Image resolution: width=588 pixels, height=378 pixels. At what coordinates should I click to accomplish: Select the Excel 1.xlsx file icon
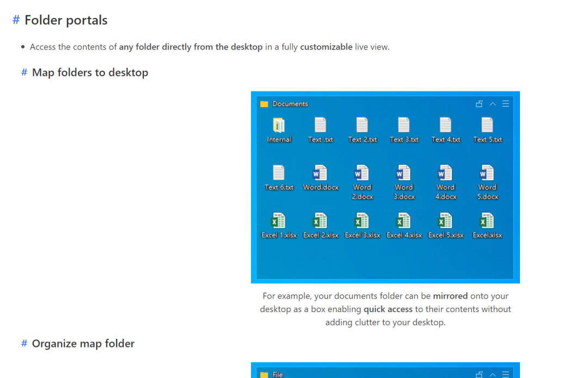tap(279, 221)
